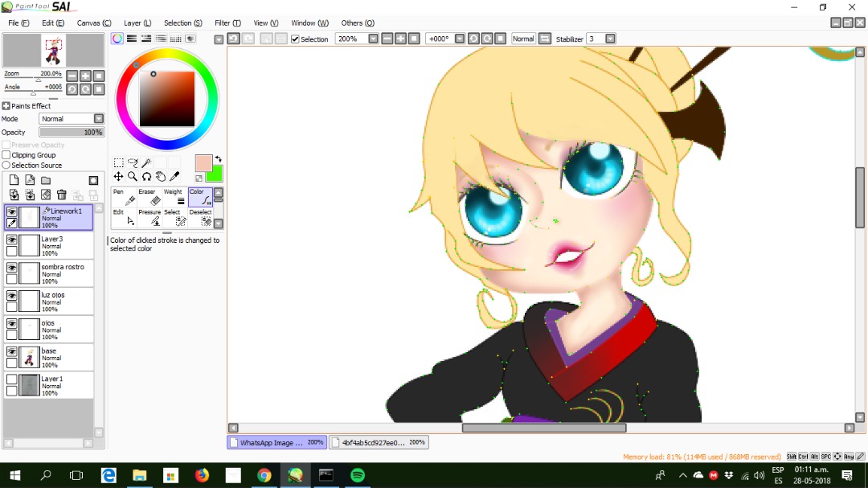This screenshot has width=868, height=488.
Task: Select the Edit control-point tool
Action: (x=123, y=217)
